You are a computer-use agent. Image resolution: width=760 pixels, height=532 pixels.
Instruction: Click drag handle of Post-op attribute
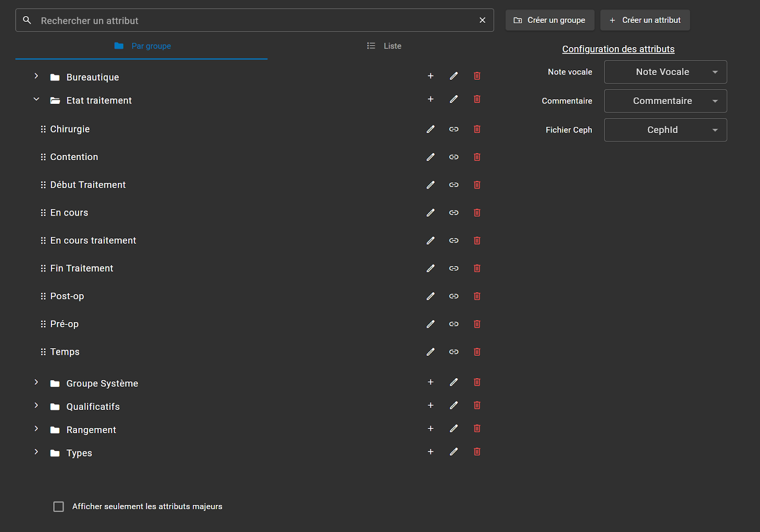[x=43, y=296]
